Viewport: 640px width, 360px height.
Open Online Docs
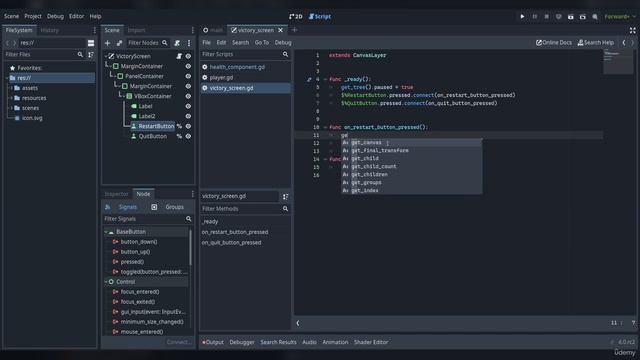click(x=553, y=42)
